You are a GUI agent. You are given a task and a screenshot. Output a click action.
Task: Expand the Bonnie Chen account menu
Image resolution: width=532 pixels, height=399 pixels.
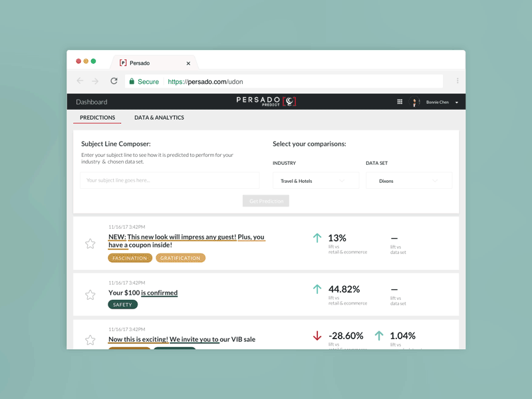click(x=440, y=101)
